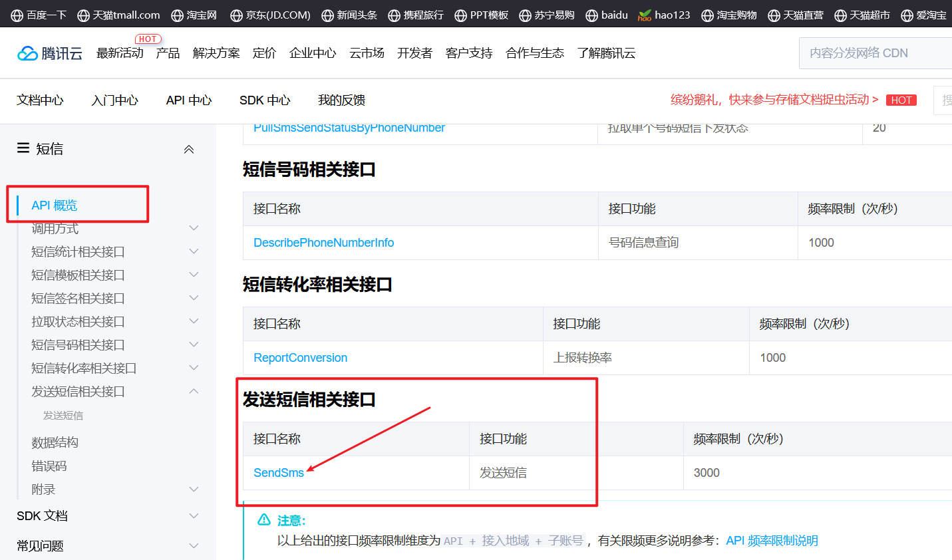
Task: Click the Tencent Cloud logo
Action: tap(49, 53)
